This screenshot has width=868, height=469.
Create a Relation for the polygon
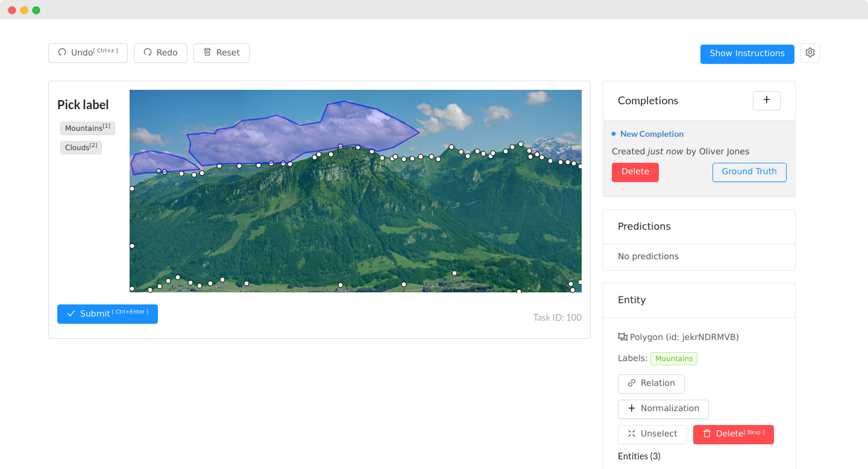pos(650,383)
